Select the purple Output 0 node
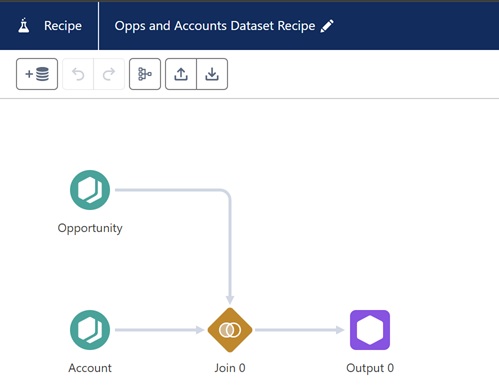The height and width of the screenshot is (392, 499). point(370,330)
